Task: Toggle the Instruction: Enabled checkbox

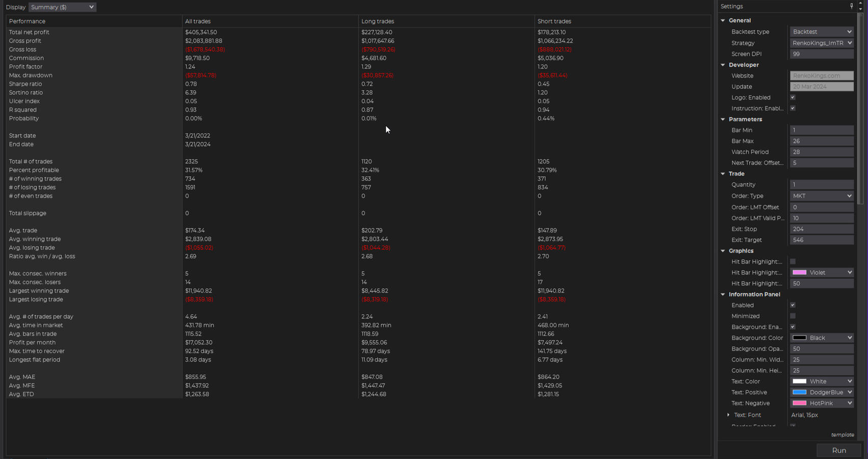Action: 793,108
